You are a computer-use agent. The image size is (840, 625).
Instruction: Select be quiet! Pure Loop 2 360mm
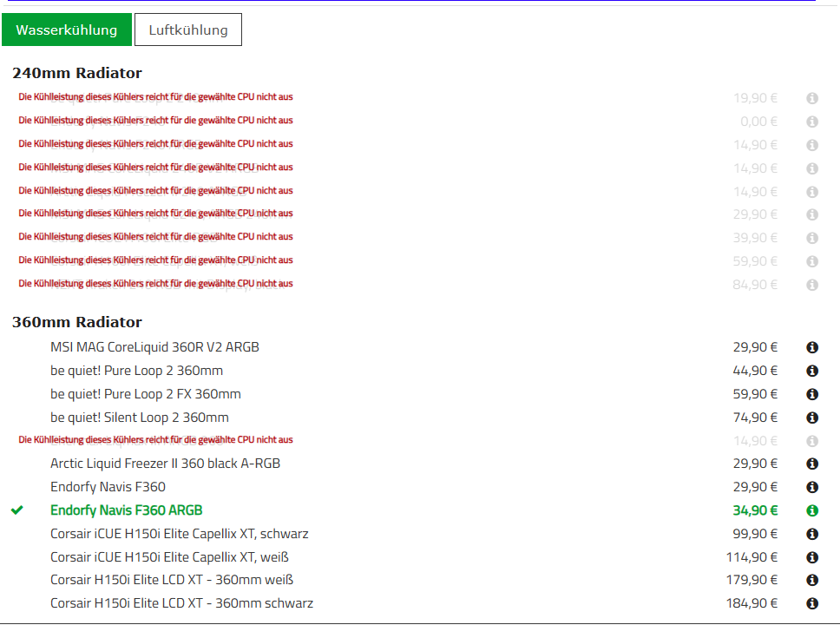(136, 371)
